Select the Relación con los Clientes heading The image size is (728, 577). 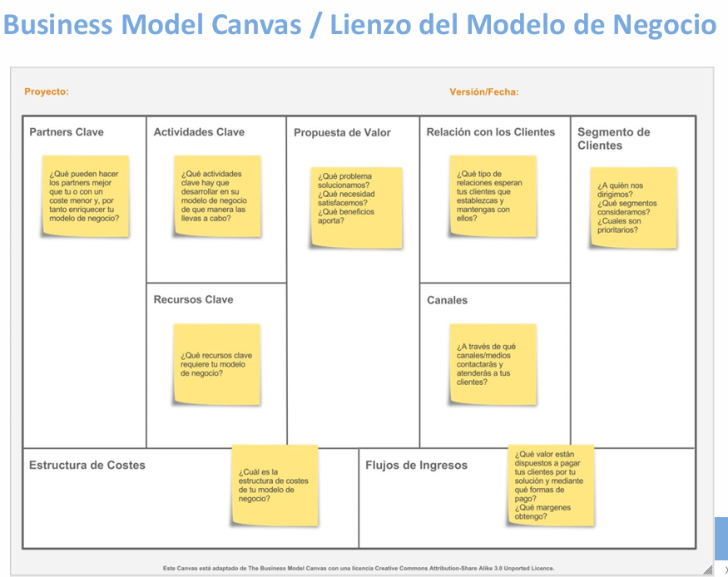[x=491, y=132]
